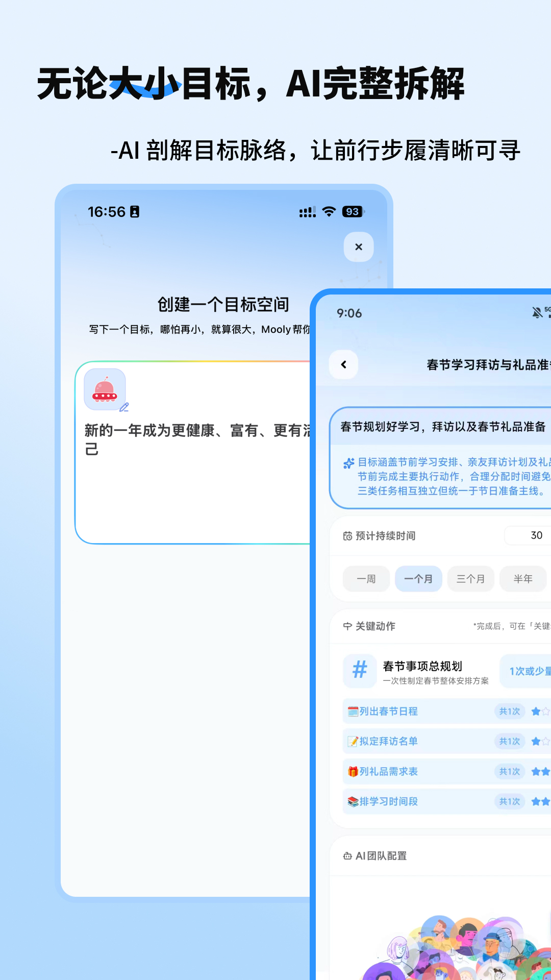Viewport: 551px width, 980px height.
Task: Close the goal creation screen with X
Action: pos(359,247)
